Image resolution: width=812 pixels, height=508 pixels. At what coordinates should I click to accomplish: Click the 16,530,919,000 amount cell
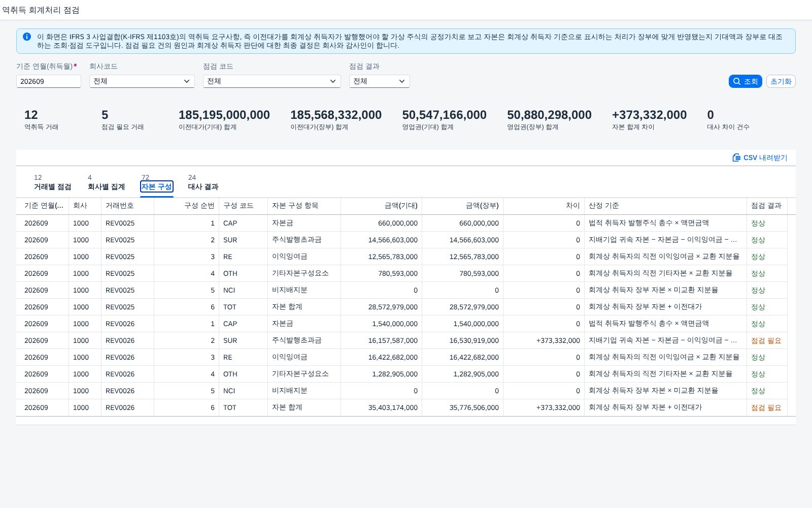pos(474,341)
